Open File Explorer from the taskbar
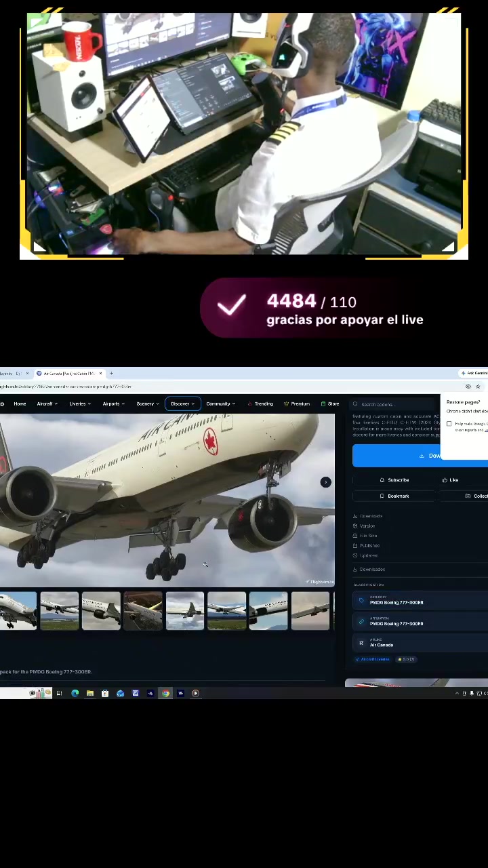The height and width of the screenshot is (868, 488). tap(89, 693)
